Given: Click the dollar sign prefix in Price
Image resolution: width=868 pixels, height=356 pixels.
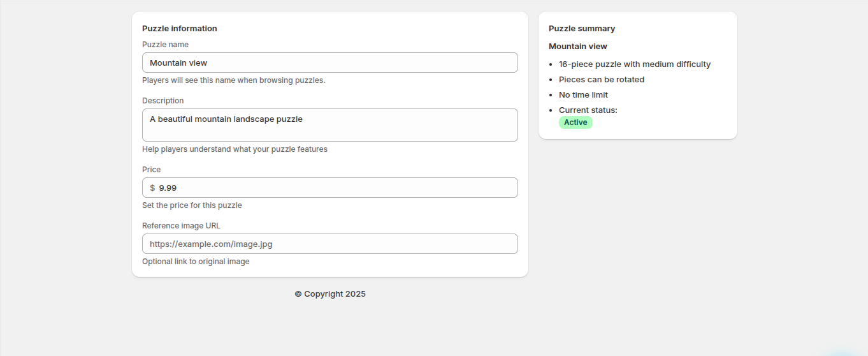Looking at the screenshot, I should (152, 188).
